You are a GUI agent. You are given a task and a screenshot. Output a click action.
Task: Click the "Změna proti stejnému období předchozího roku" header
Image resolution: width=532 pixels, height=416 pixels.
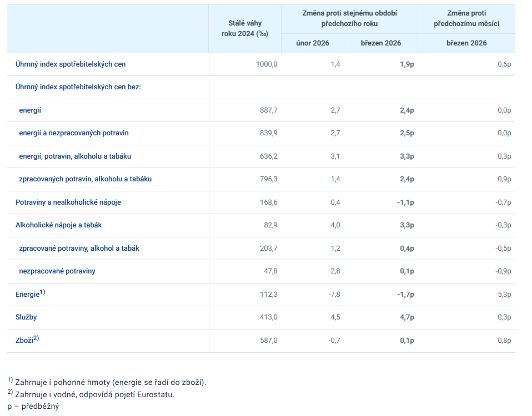(x=349, y=18)
